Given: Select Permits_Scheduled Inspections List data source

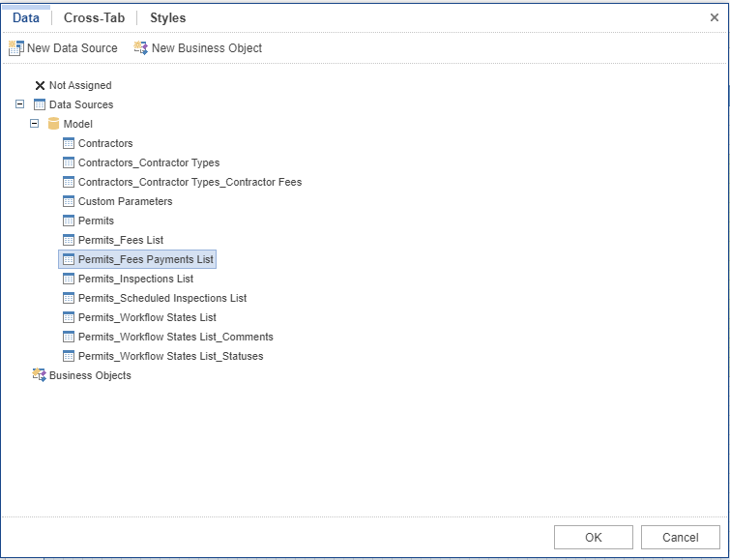Looking at the screenshot, I should point(162,298).
